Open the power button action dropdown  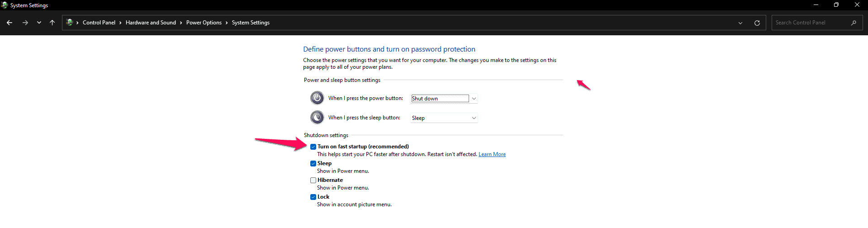pos(444,98)
